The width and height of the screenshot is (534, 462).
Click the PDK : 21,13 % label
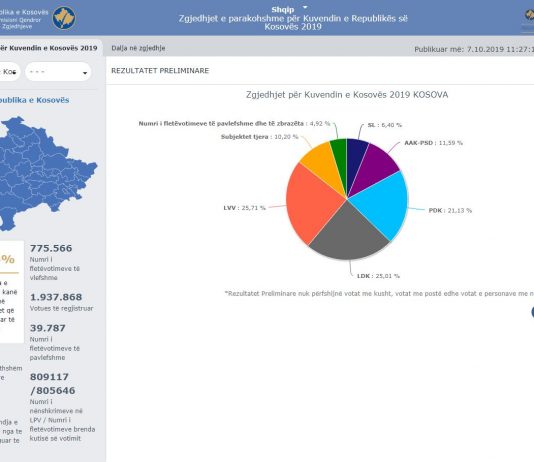pos(450,210)
